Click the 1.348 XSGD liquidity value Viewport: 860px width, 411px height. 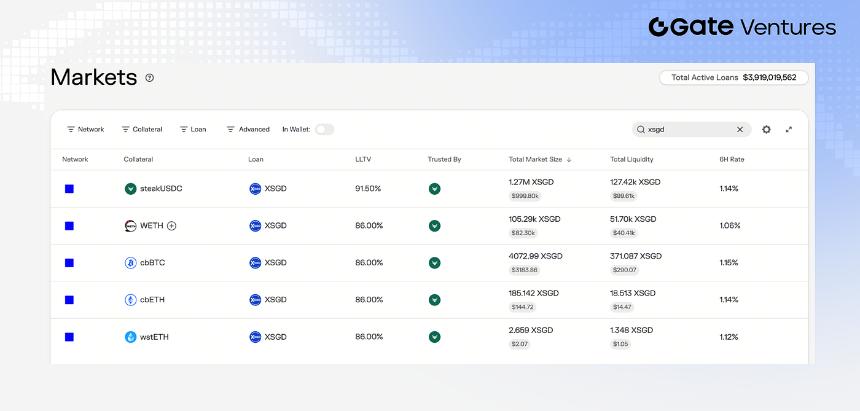pyautogui.click(x=631, y=330)
